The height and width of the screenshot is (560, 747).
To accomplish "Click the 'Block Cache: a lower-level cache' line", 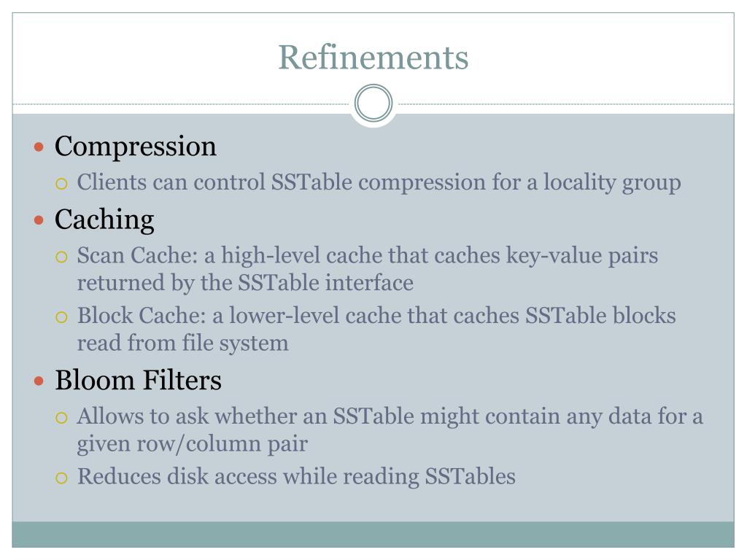I will pos(376,316).
